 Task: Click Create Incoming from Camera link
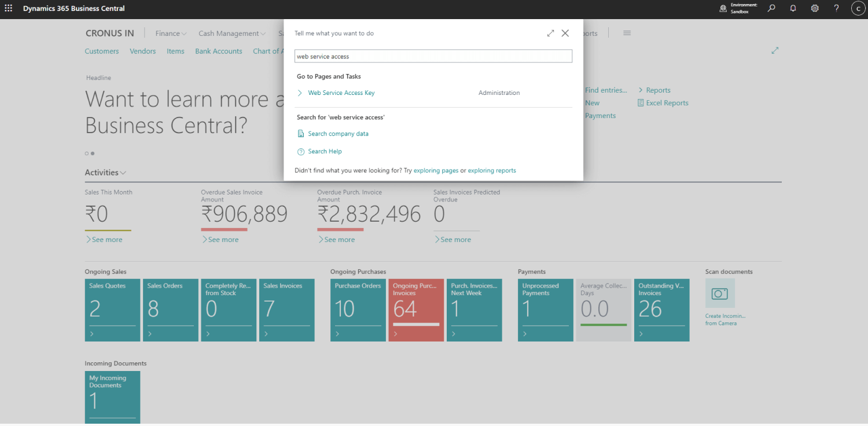[x=726, y=319]
